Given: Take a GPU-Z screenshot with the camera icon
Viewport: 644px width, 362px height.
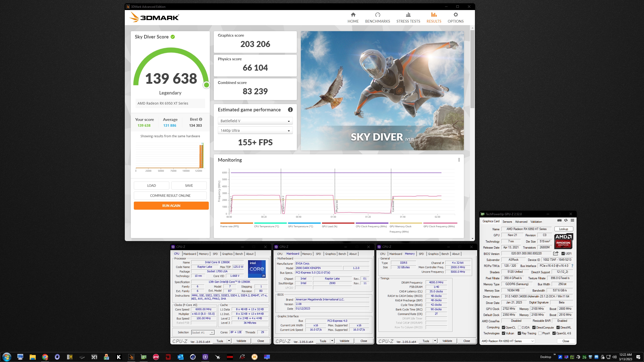Looking at the screenshot, I should (559, 220).
